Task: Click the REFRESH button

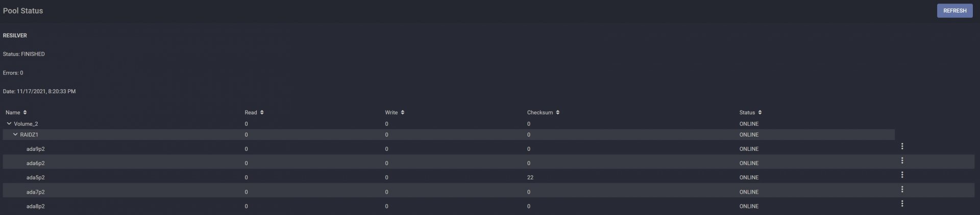Action: click(x=954, y=11)
